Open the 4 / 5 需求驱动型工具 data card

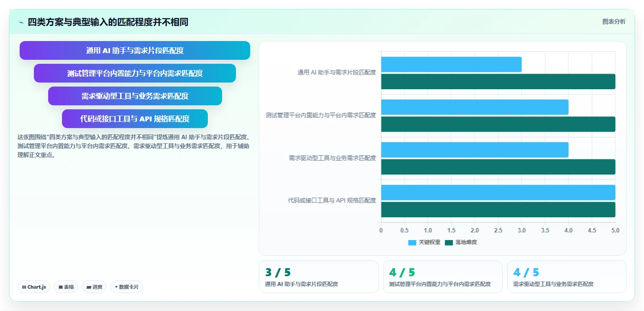[566, 277]
